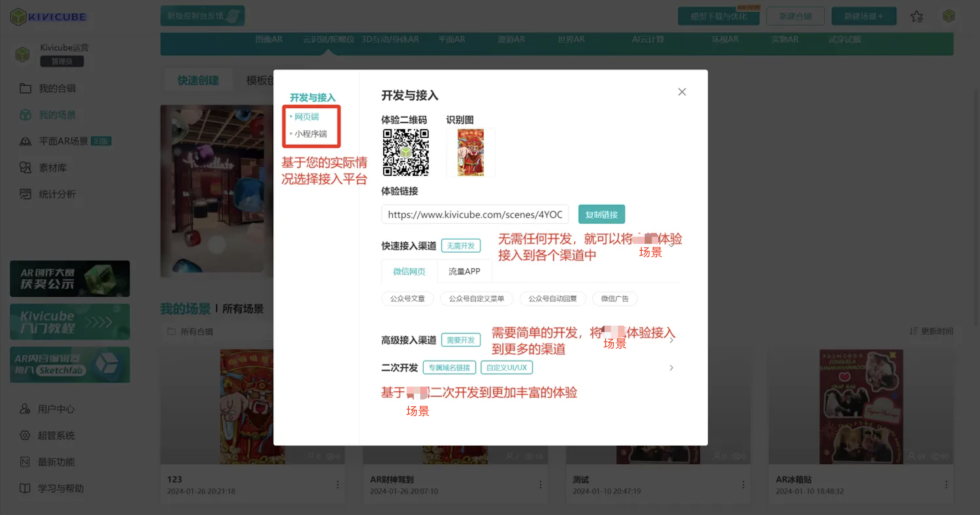Screen dimensions: 980x515
Task: Click the experience QR code image
Action: tap(406, 152)
